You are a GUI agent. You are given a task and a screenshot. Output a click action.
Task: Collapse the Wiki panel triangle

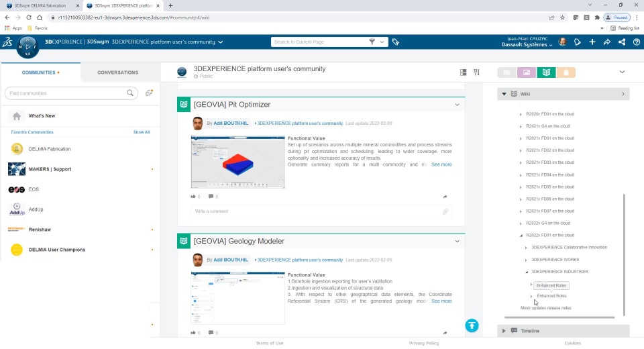coord(504,94)
